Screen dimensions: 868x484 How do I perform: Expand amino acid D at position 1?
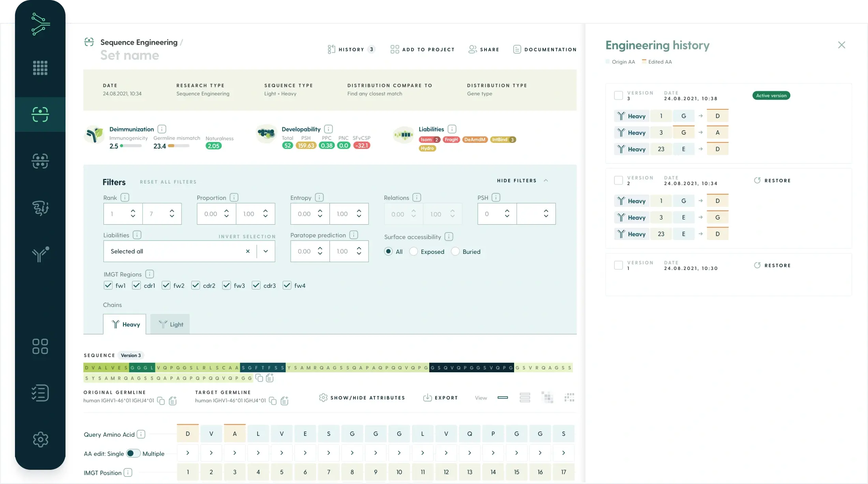(x=188, y=453)
